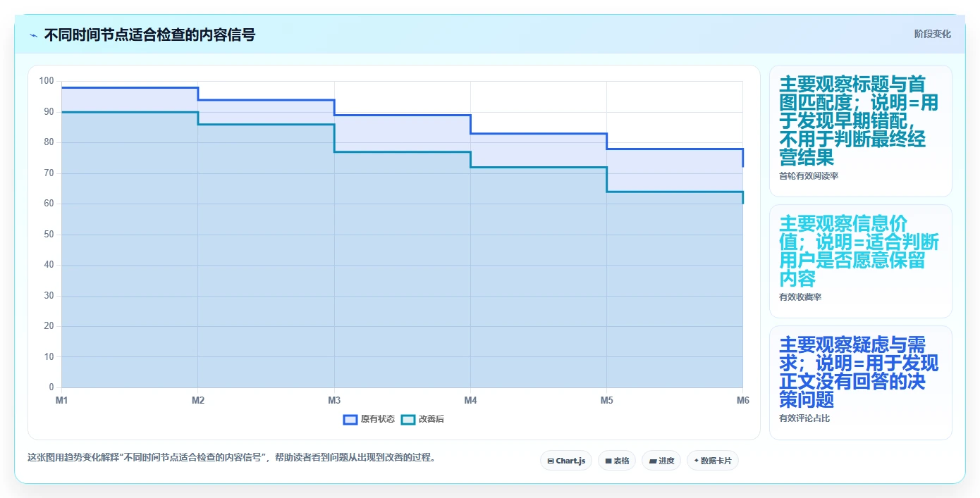Click the 首轮有效阅读率 card label
Screen dimensions: 980x498
click(809, 176)
